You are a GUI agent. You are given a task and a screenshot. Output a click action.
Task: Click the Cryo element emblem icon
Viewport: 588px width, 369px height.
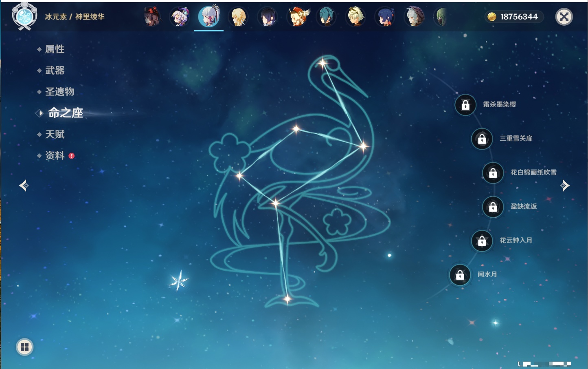click(x=24, y=17)
